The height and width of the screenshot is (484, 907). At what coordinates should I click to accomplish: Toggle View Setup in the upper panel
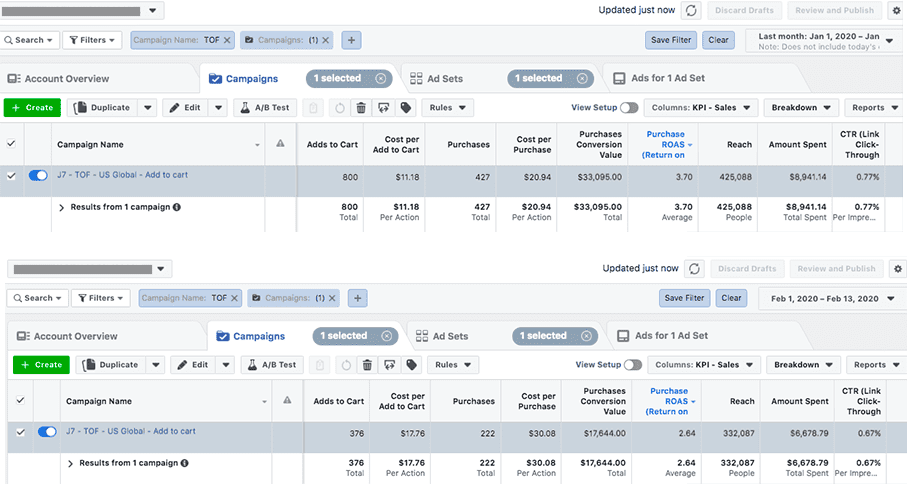(x=629, y=108)
